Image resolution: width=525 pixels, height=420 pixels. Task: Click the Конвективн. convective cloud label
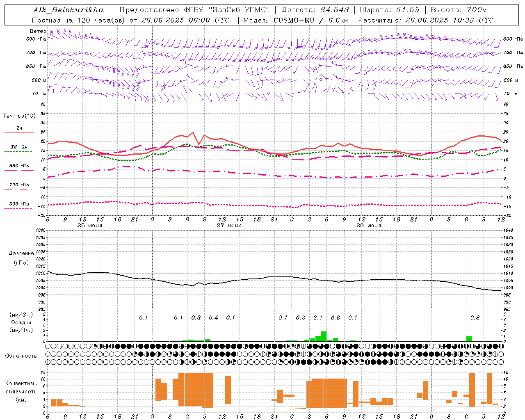coord(21,383)
